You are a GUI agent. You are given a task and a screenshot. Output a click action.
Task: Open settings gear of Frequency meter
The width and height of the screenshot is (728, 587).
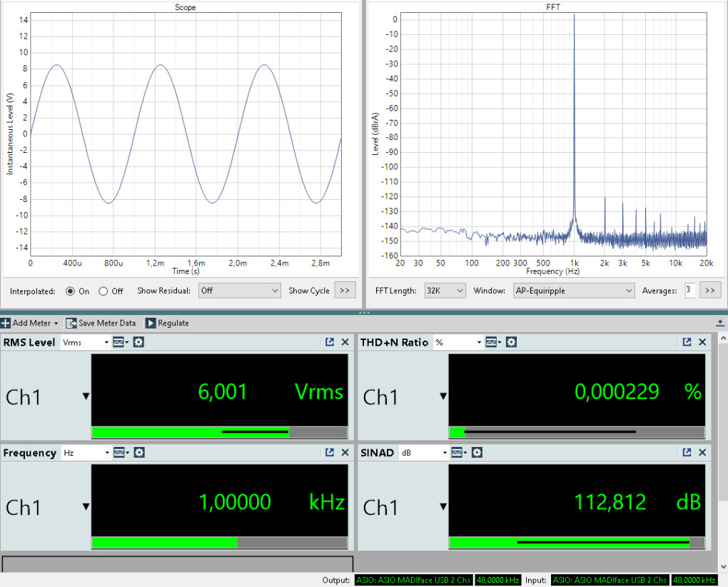pyautogui.click(x=139, y=452)
